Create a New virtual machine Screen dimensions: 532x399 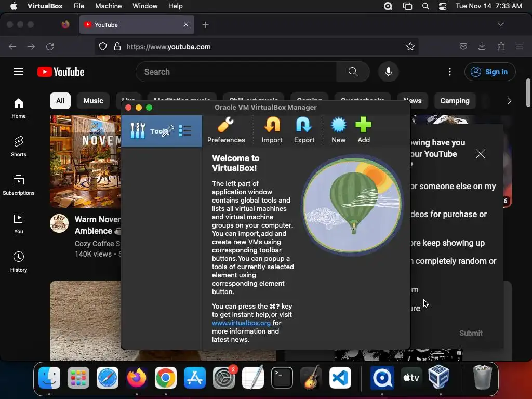(x=339, y=130)
